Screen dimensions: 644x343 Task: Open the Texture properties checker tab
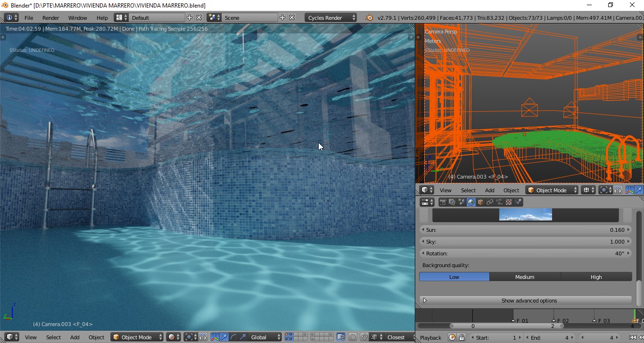click(509, 202)
